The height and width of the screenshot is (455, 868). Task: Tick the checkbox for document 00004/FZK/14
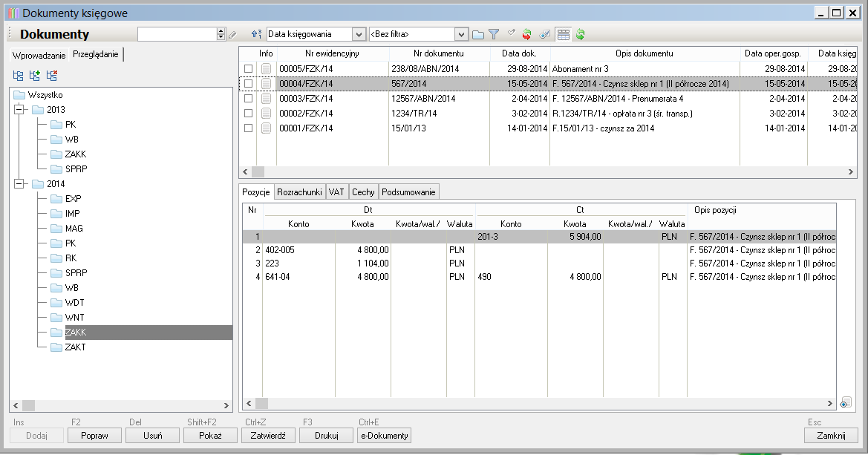[x=249, y=84]
